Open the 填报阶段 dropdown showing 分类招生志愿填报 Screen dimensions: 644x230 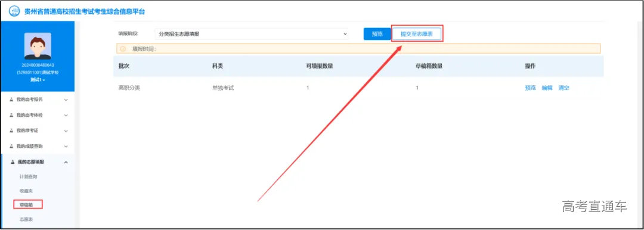click(x=252, y=34)
